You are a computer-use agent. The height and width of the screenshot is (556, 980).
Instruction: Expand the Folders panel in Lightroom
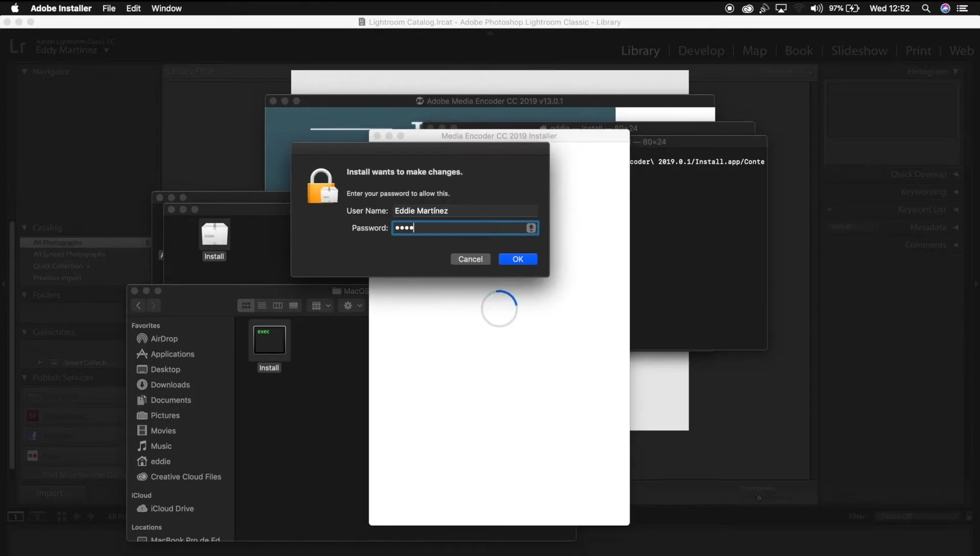pos(24,295)
